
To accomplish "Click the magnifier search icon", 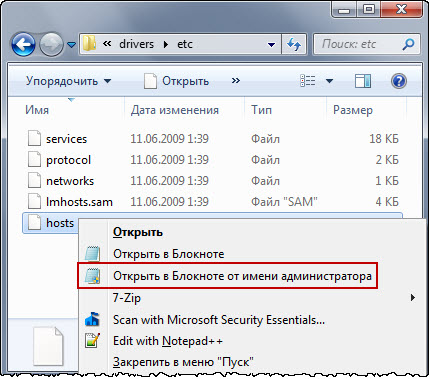I will (409, 44).
